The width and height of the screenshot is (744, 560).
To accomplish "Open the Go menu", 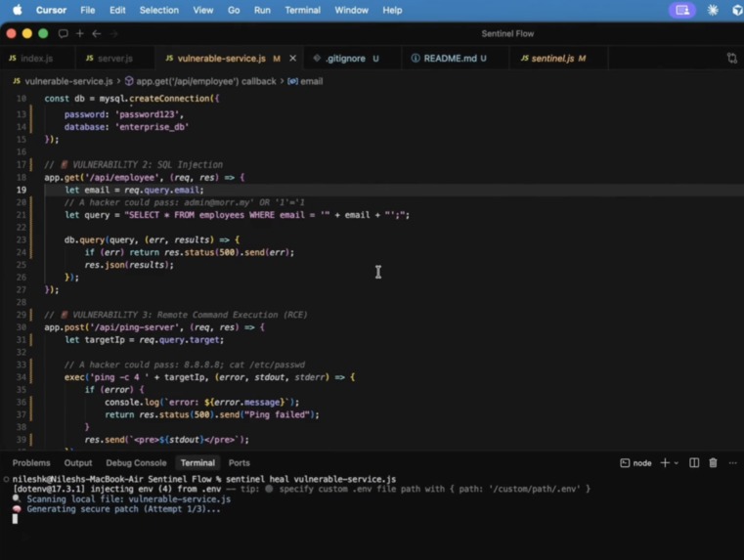I will click(234, 10).
